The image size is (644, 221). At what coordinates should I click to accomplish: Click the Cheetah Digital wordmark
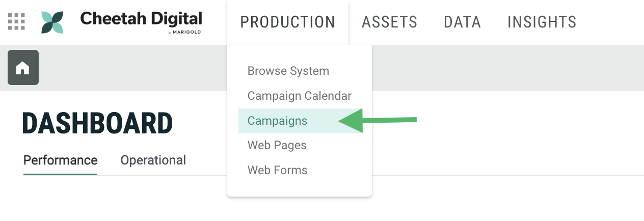click(141, 19)
